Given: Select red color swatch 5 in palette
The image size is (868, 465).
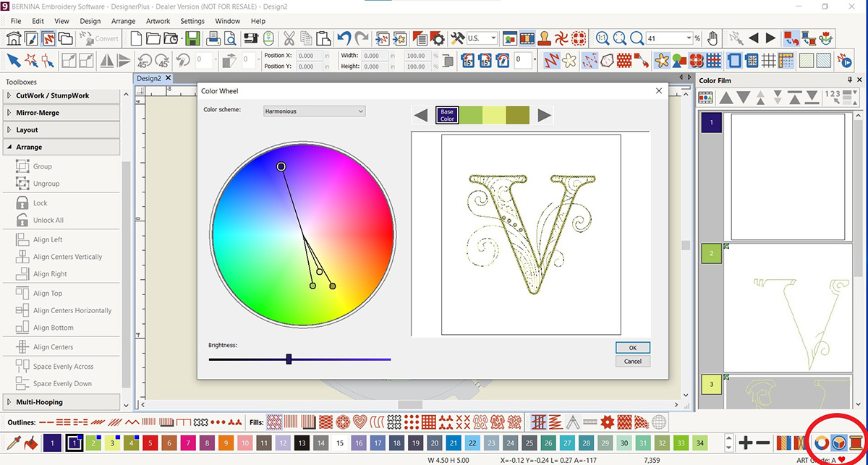Looking at the screenshot, I should coord(150,442).
